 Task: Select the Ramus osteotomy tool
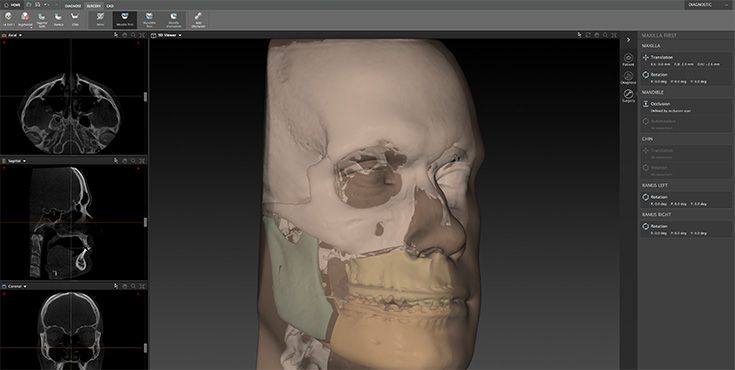(59, 19)
